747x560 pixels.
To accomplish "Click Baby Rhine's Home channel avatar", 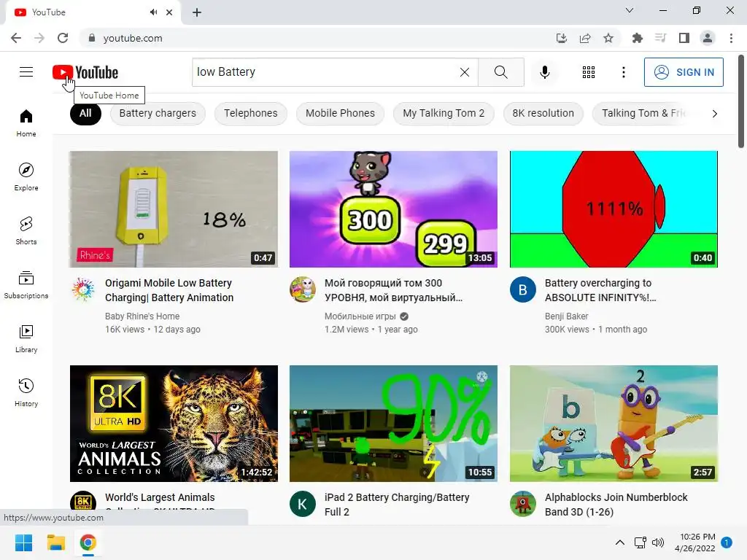I will pyautogui.click(x=83, y=289).
